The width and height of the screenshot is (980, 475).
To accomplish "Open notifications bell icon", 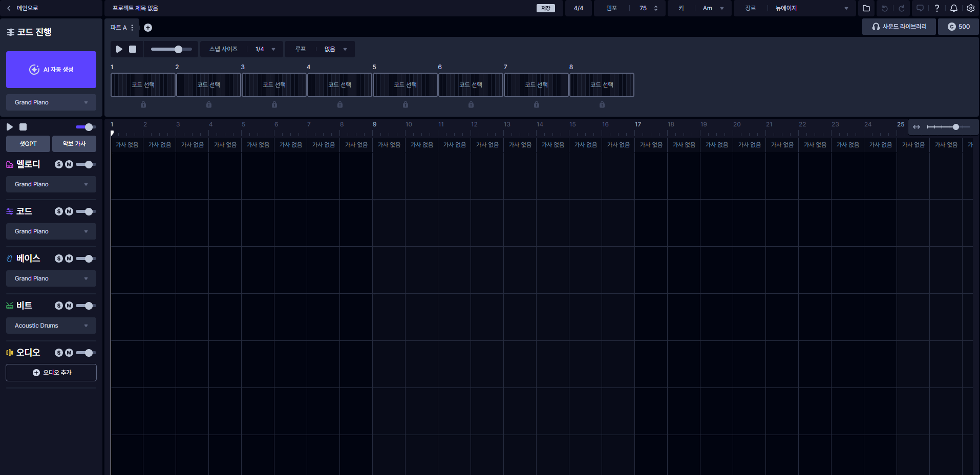I will click(954, 8).
